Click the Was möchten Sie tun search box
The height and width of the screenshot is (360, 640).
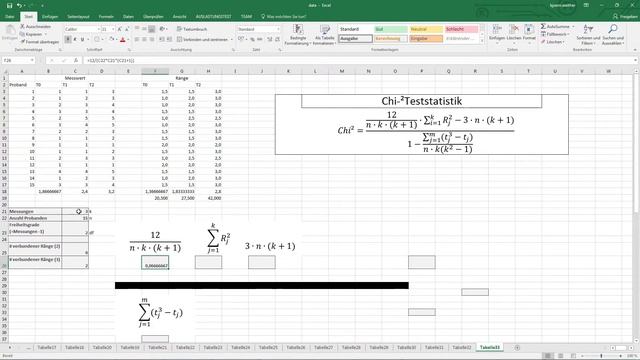click(284, 17)
